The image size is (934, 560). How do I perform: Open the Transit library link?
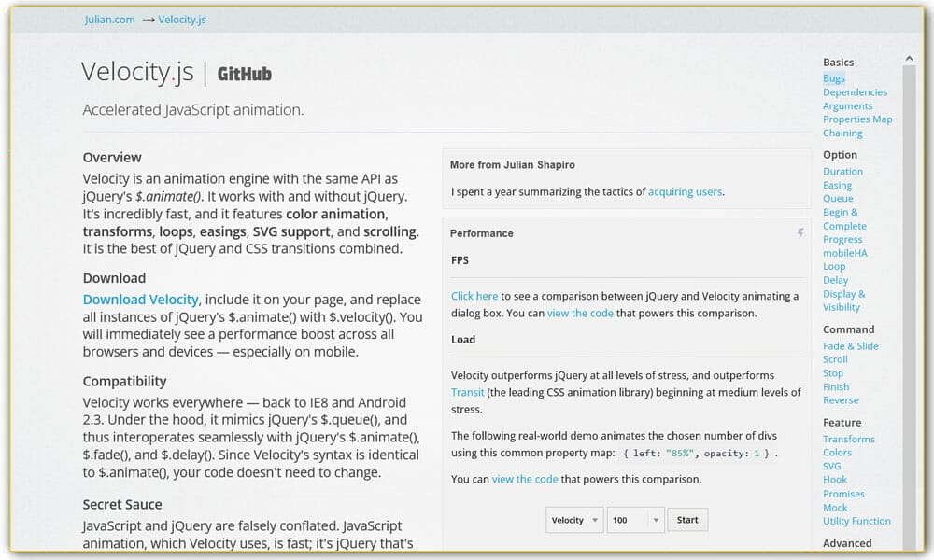click(x=467, y=393)
